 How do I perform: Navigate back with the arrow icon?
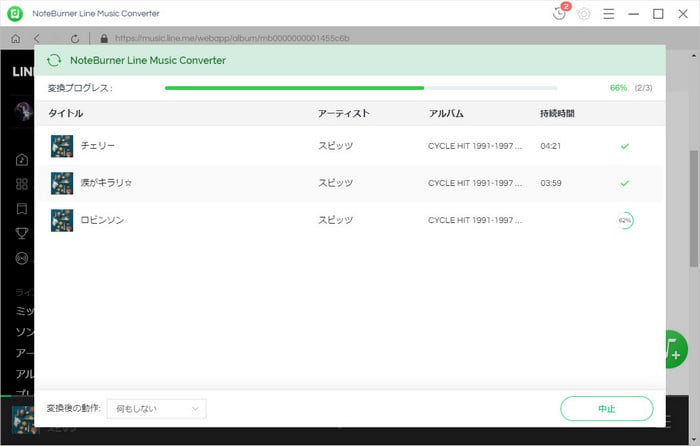coord(37,39)
